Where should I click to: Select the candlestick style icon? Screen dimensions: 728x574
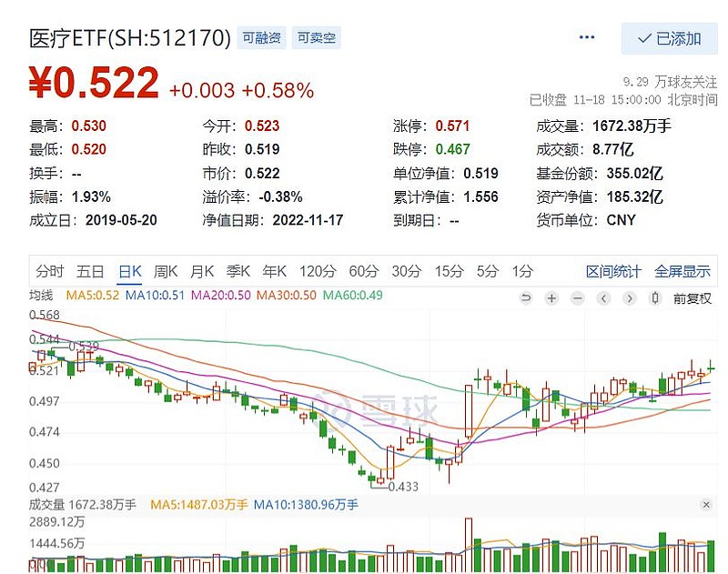tap(654, 298)
